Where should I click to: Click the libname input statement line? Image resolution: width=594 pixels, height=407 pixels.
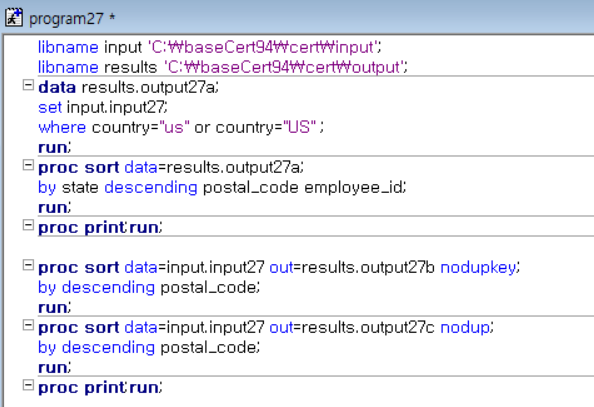point(210,47)
